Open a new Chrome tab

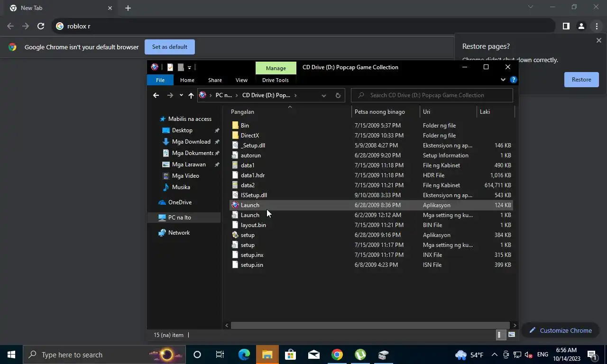click(x=128, y=8)
